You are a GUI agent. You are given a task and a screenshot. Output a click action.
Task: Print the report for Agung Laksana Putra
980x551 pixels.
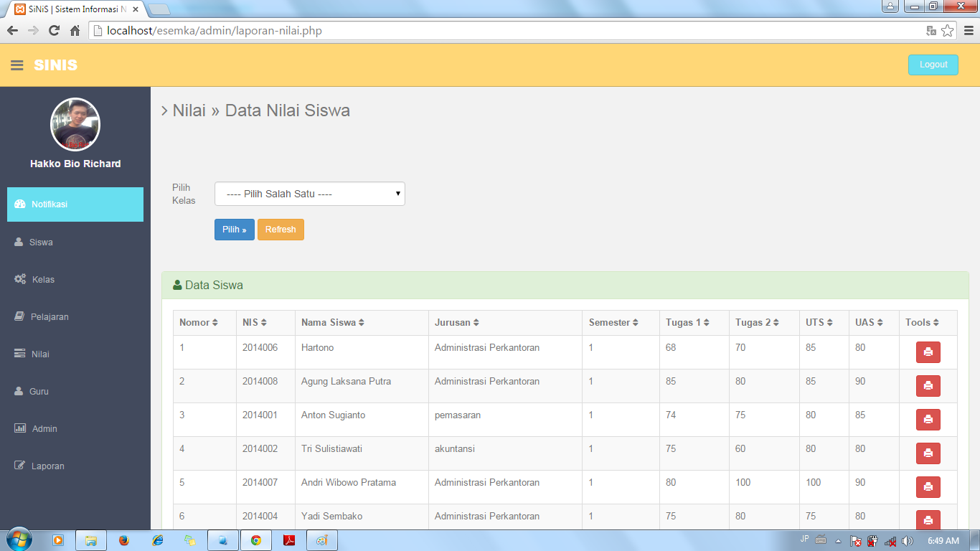928,386
